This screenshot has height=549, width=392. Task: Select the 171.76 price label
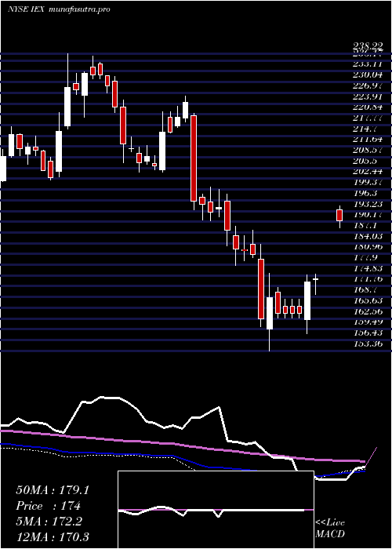point(368,279)
